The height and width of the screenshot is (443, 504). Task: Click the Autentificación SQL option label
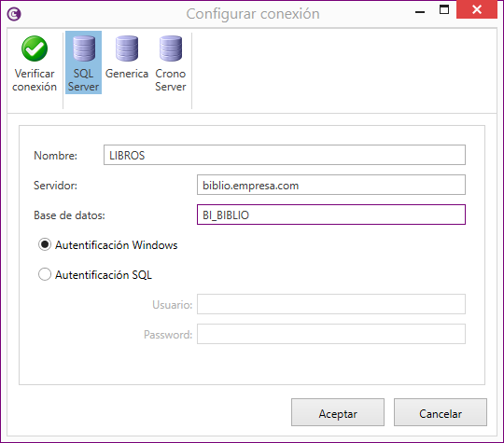tap(104, 275)
